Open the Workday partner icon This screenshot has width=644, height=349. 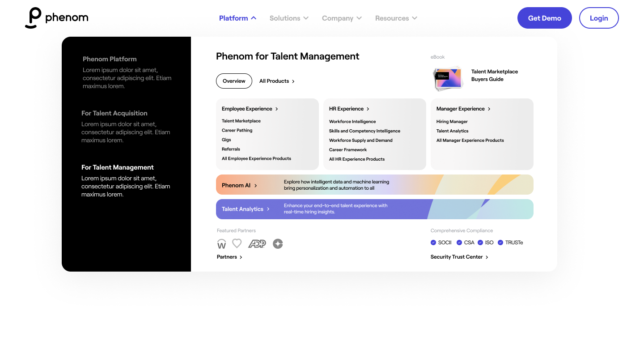pos(221,244)
